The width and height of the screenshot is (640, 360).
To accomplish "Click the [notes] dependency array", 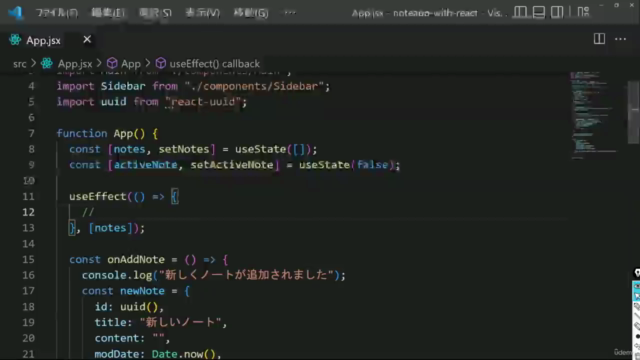I will pos(110,228).
